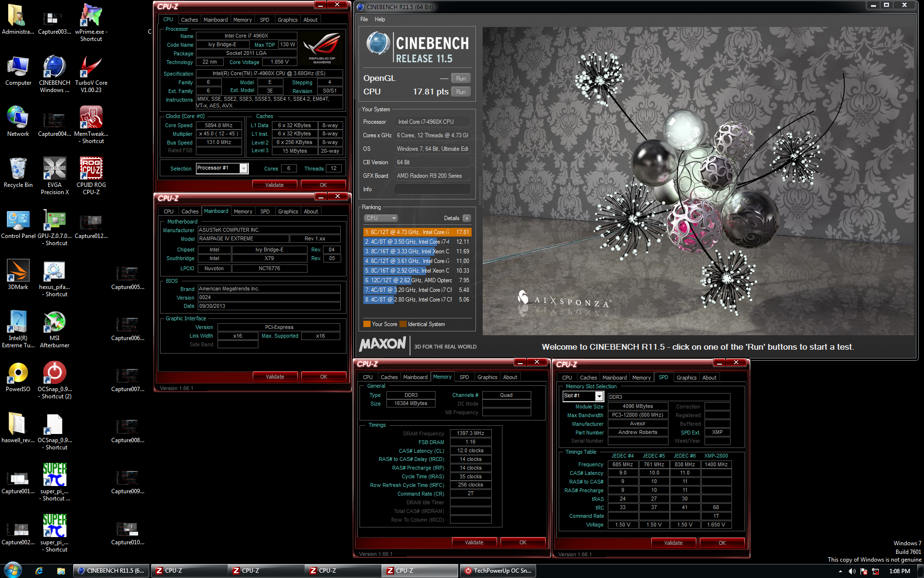
Task: Select the last ranking row scoring 5.06
Action: [x=417, y=300]
